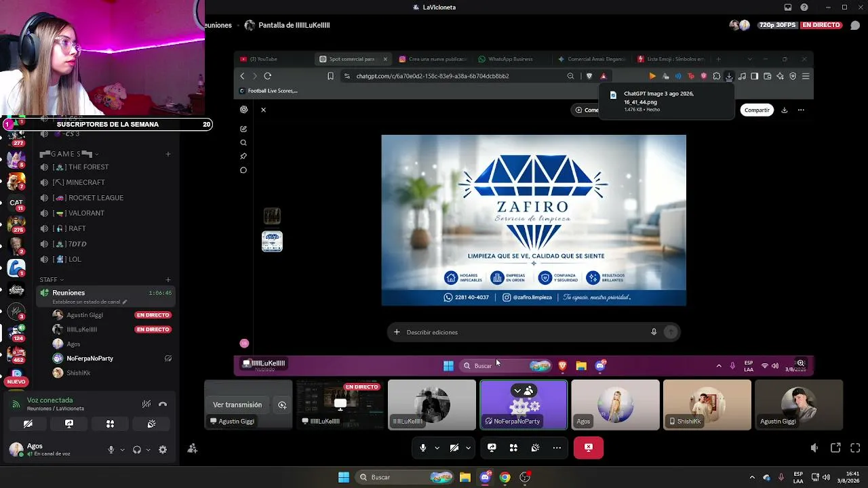Image resolution: width=868 pixels, height=488 pixels.
Task: Select the NoFerpaNoParty participant tile
Action: [x=524, y=405]
